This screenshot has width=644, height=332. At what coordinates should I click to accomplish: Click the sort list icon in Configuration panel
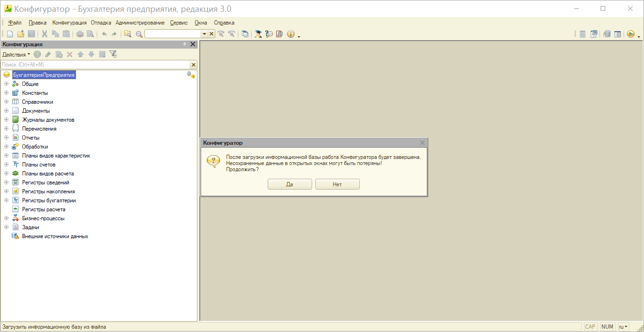click(x=102, y=54)
